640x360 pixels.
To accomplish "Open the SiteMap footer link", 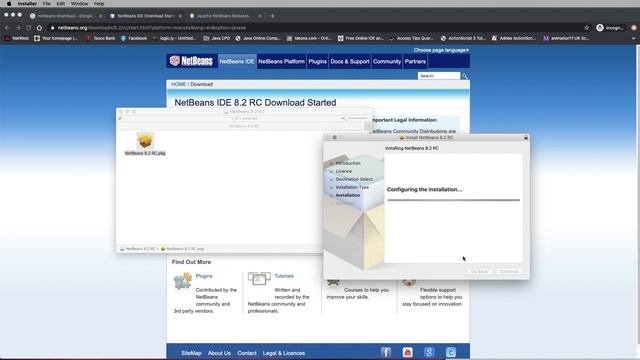I will tap(191, 353).
